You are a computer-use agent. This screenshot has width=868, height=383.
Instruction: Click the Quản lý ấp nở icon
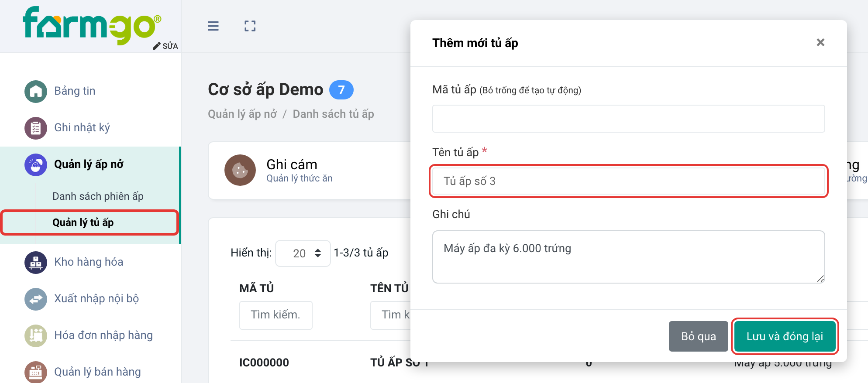pos(36,164)
